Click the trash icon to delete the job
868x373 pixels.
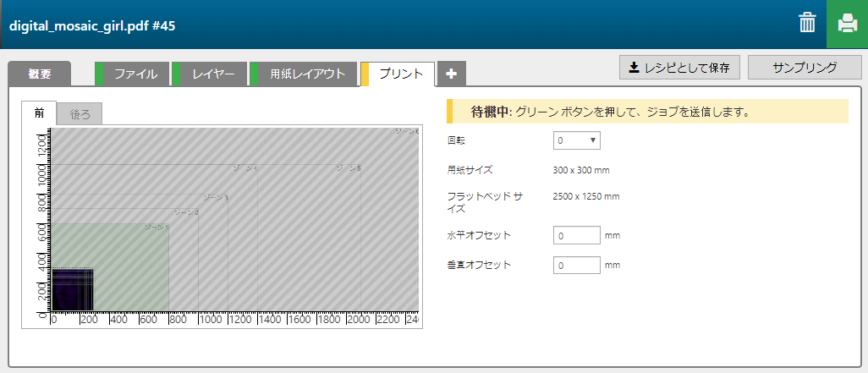(x=807, y=24)
